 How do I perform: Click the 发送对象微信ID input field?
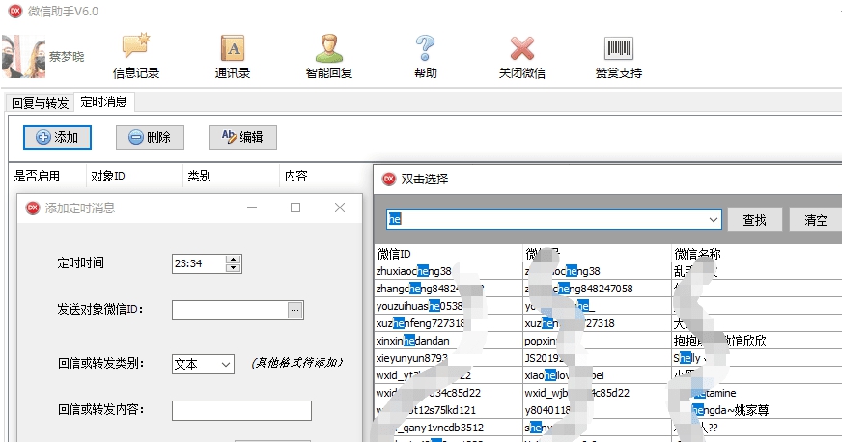pos(231,311)
